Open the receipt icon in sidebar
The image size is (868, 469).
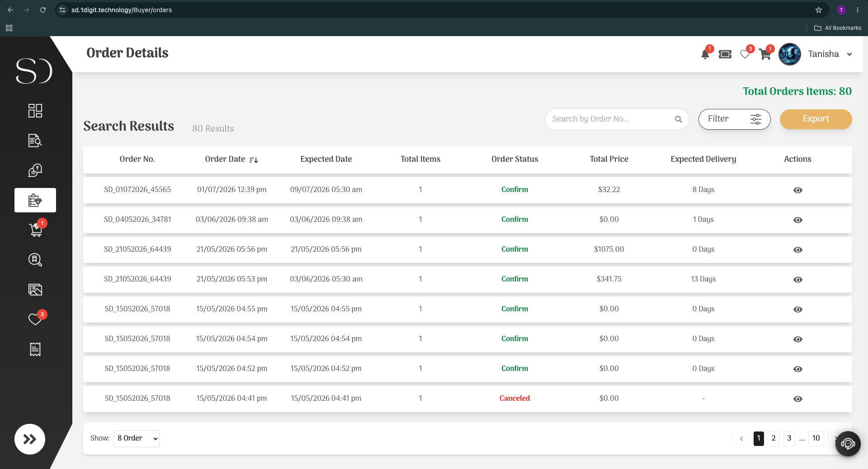point(35,349)
